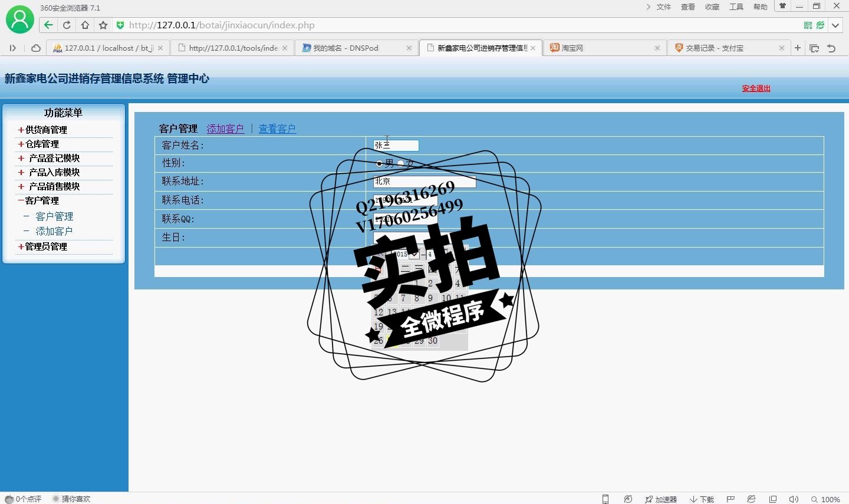The image size is (849, 504).
Task: Pick day 12 in the calendar
Action: tap(379, 312)
